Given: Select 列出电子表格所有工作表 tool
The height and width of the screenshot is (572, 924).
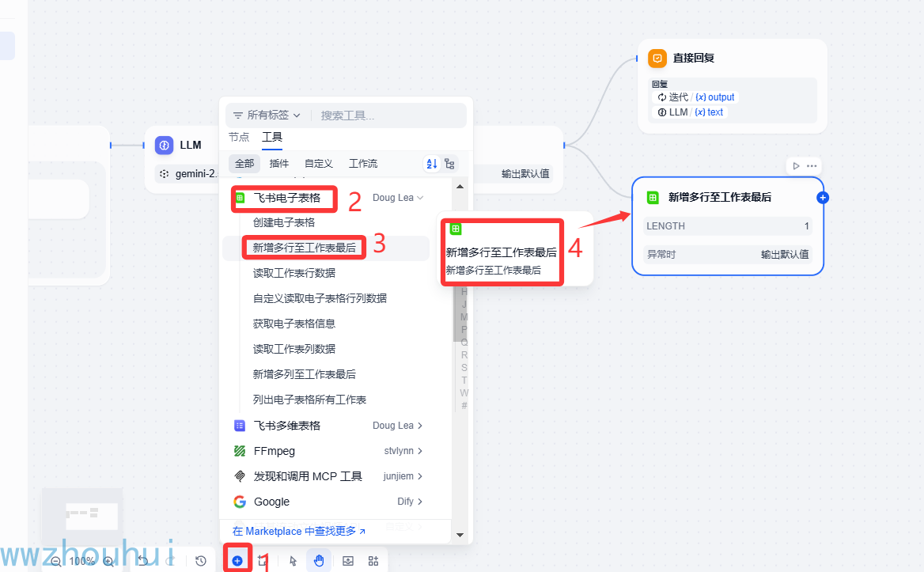Looking at the screenshot, I should click(x=309, y=400).
